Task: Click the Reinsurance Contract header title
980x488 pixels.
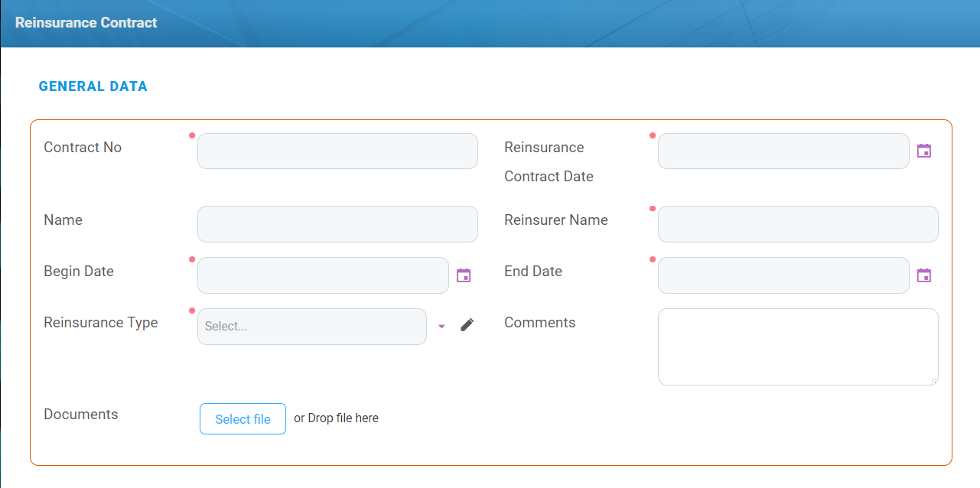Action: coord(86,23)
